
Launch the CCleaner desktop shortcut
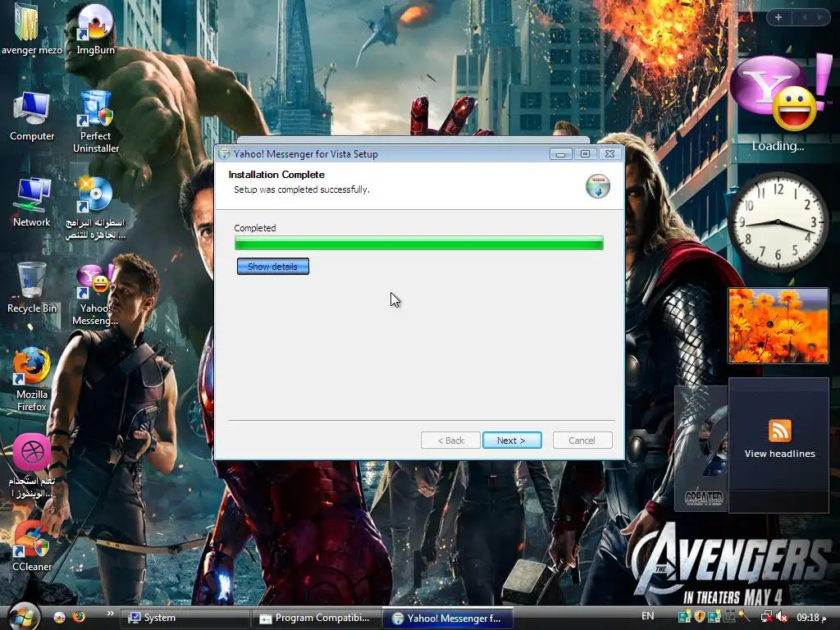pos(32,546)
